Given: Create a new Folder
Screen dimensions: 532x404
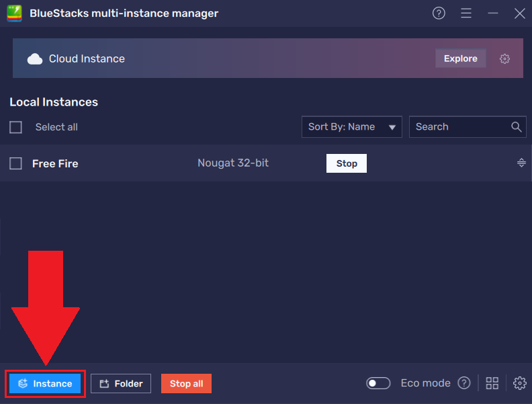Looking at the screenshot, I should pyautogui.click(x=121, y=384).
